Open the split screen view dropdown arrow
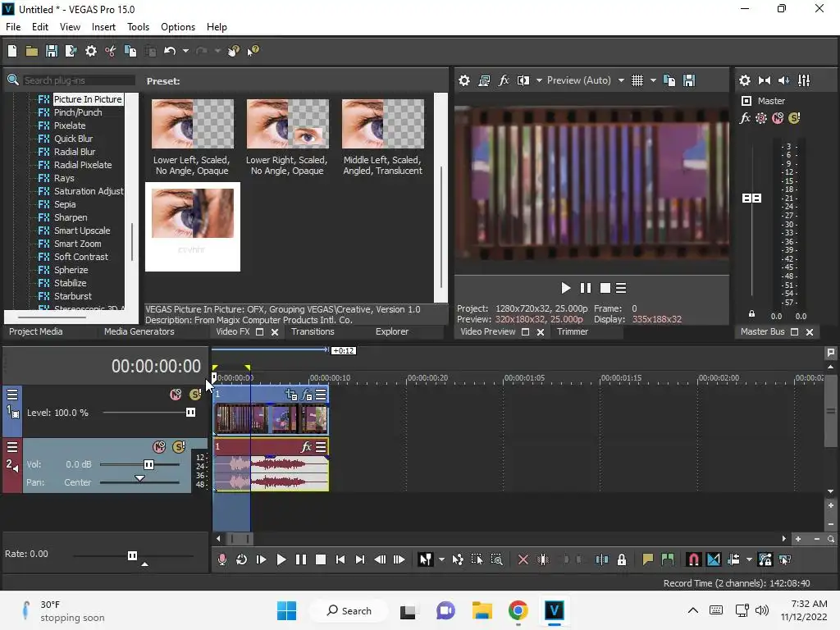This screenshot has width=840, height=630. [539, 80]
